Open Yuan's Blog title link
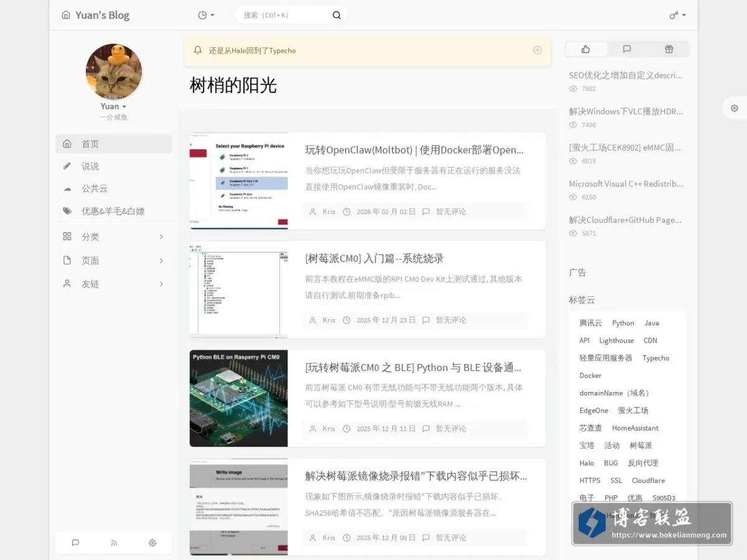This screenshot has width=747, height=560. (x=102, y=15)
